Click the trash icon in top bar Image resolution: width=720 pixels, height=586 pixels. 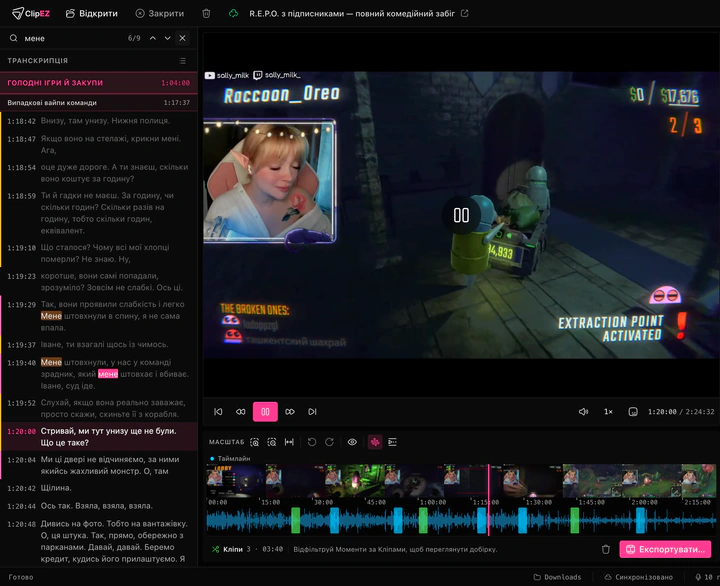(206, 13)
